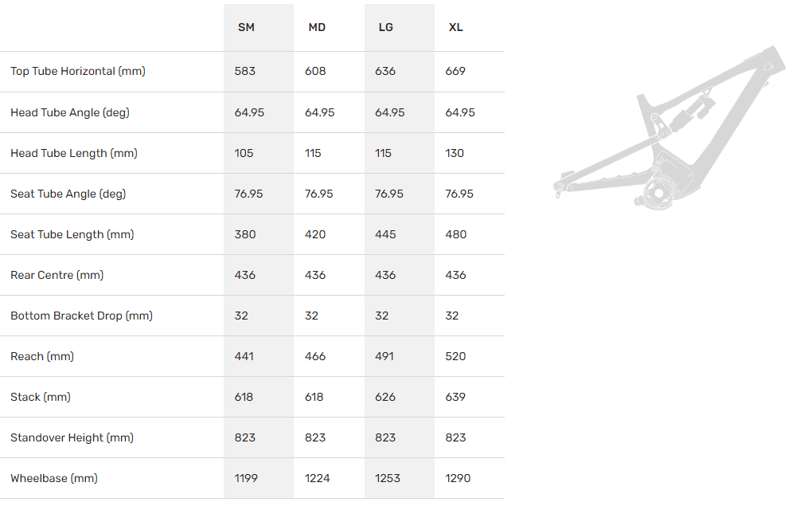Click the bike frame geometry illustration
Image resolution: width=812 pixels, height=506 pixels.
pos(669,127)
